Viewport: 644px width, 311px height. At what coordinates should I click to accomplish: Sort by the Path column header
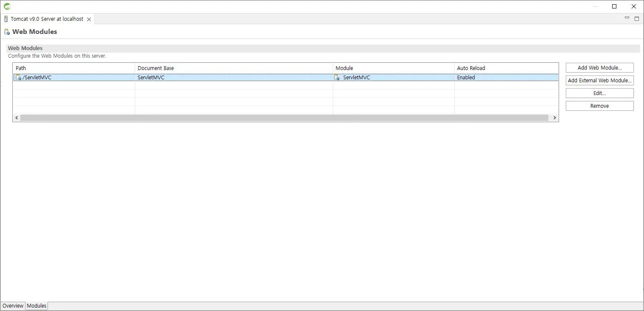(74, 68)
